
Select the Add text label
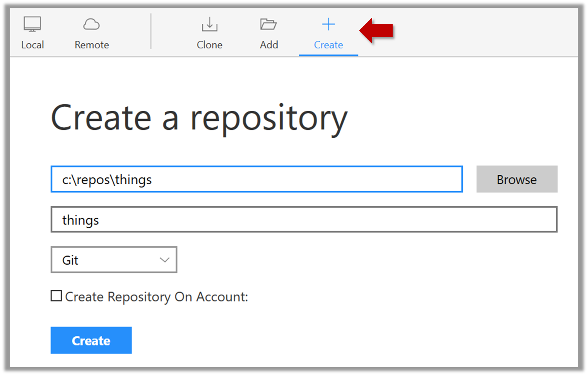[269, 45]
